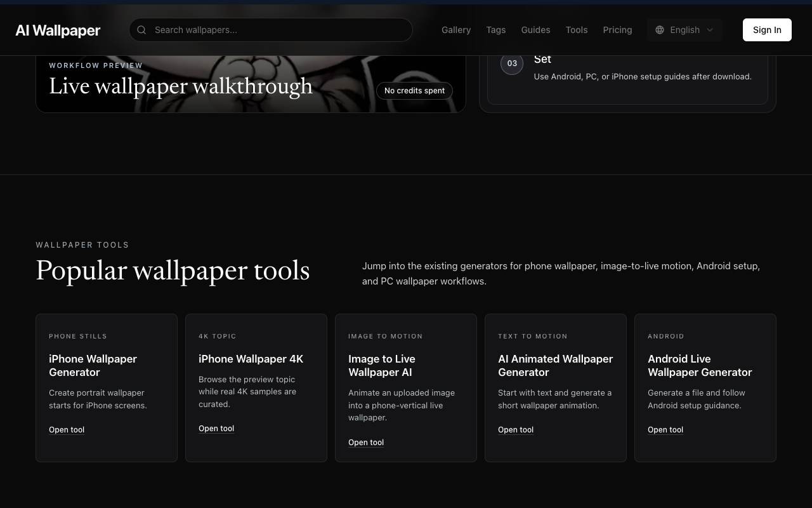
Task: Click 'Create portrait wallpaper starts' description
Action: tap(98, 399)
